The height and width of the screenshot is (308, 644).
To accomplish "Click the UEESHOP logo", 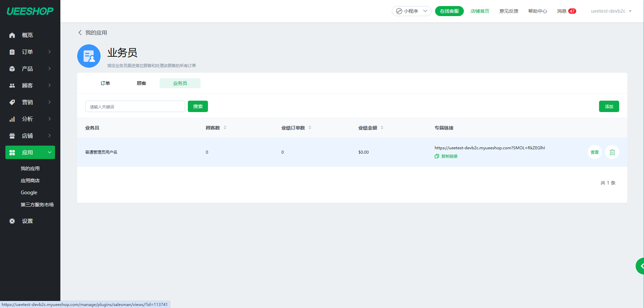I will (30, 11).
